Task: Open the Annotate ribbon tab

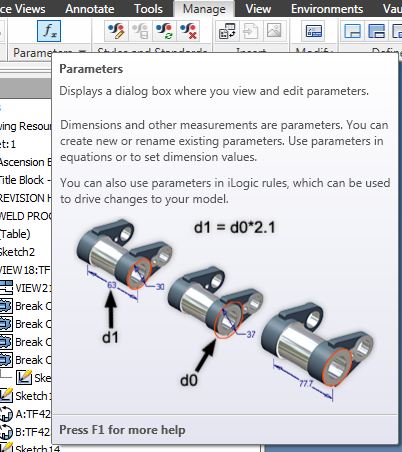Action: click(90, 9)
